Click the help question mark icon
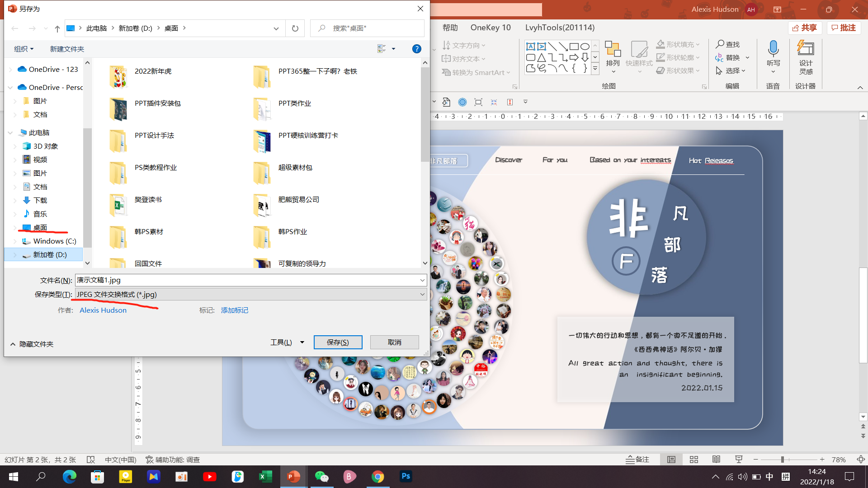Viewport: 868px width, 488px height. tap(417, 49)
